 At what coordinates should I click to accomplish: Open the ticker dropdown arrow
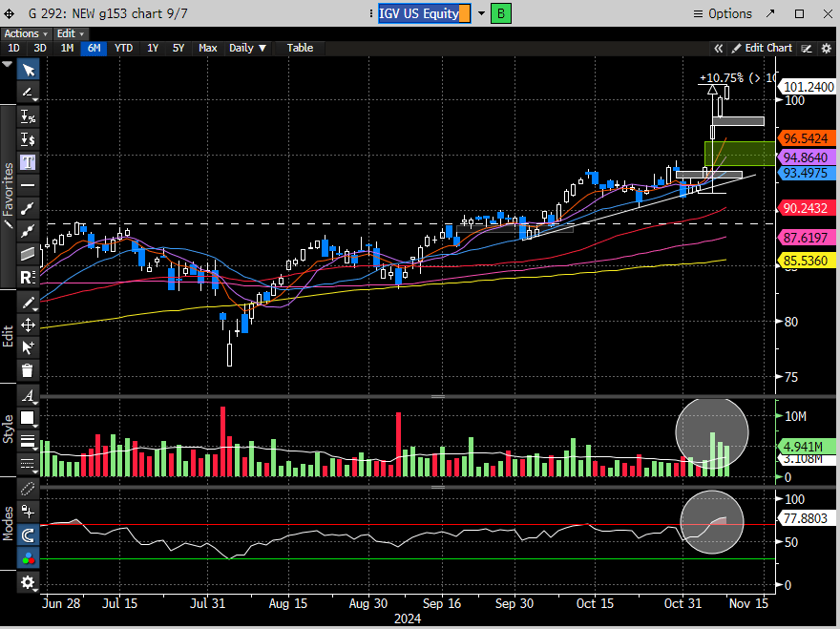pos(481,14)
